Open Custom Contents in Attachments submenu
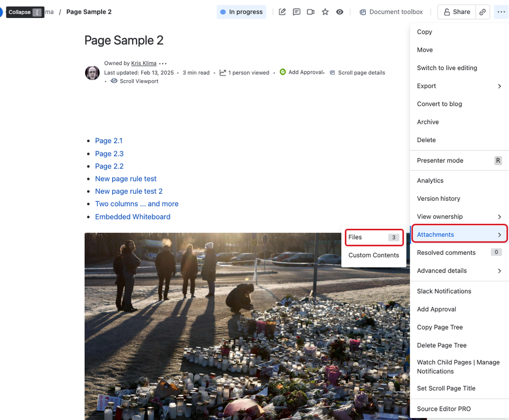The width and height of the screenshot is (509, 420). [x=374, y=255]
